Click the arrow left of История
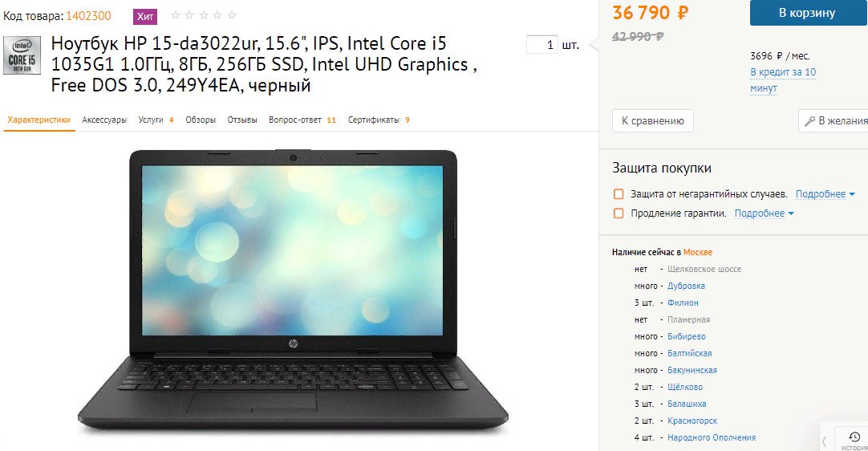Screen dimensions: 868x451 pos(824,441)
